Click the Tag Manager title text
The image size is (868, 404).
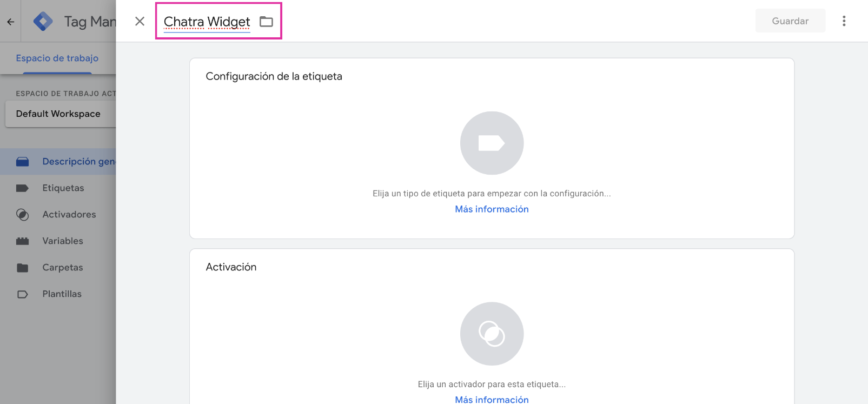point(90,22)
